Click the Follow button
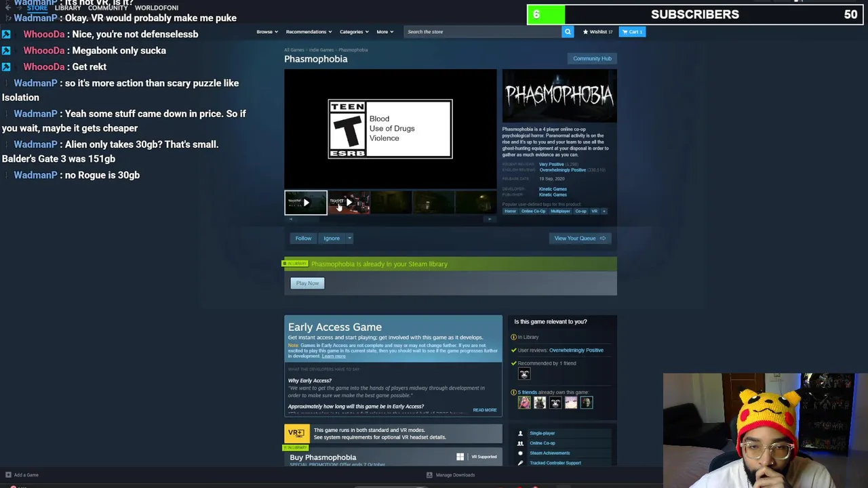The image size is (868, 488). [x=303, y=239]
